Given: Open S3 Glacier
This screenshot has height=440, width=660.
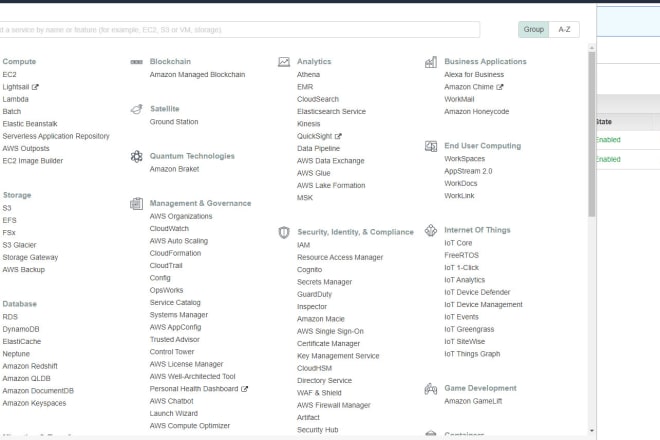Looking at the screenshot, I should pyautogui.click(x=19, y=245).
